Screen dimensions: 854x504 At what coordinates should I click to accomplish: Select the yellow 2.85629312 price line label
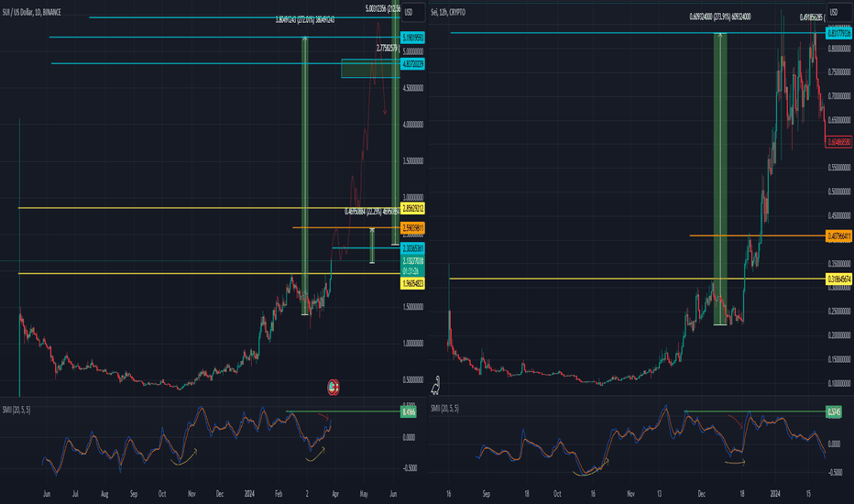click(412, 208)
